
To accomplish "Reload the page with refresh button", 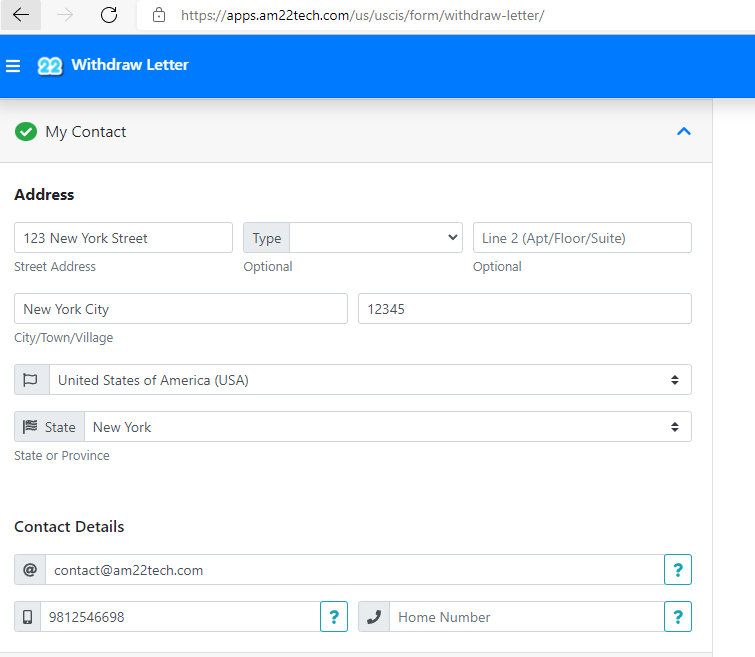I will coord(109,15).
